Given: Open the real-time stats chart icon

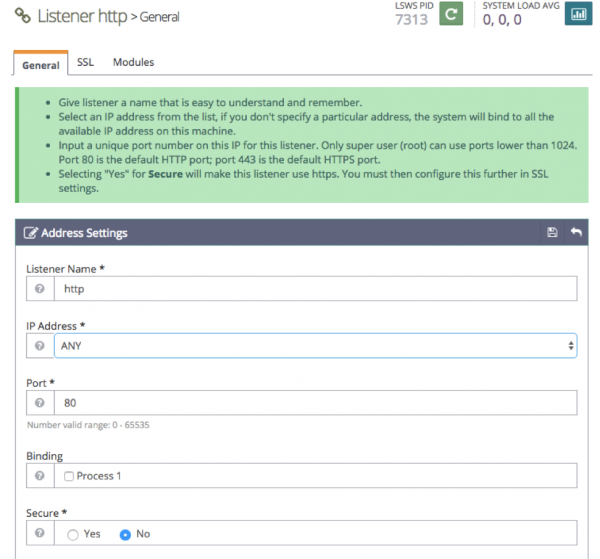Looking at the screenshot, I should pyautogui.click(x=578, y=15).
